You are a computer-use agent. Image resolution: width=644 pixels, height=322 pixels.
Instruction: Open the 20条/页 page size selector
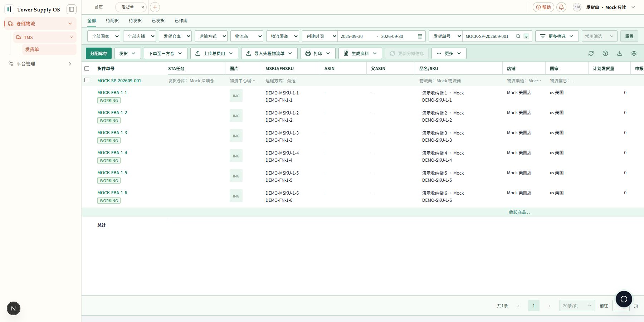tap(577, 306)
